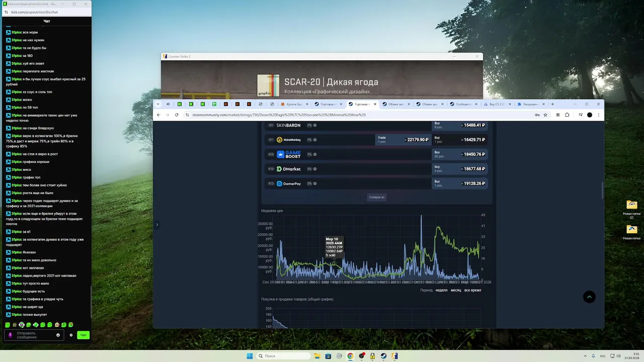Screen dimensions: 644x362
Task: Open the Chrome extensions puzzle icon
Action: click(x=567, y=115)
